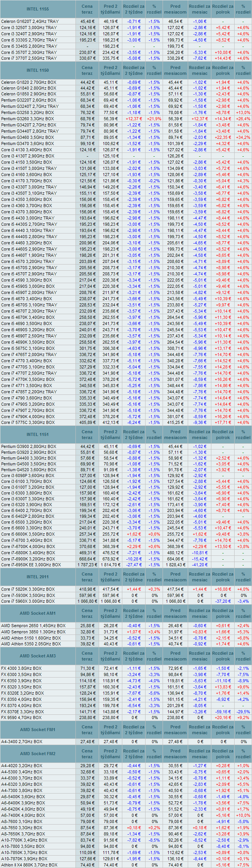Select Core i5 6600K 3,50GHz BOX row name

click(x=28, y=534)
